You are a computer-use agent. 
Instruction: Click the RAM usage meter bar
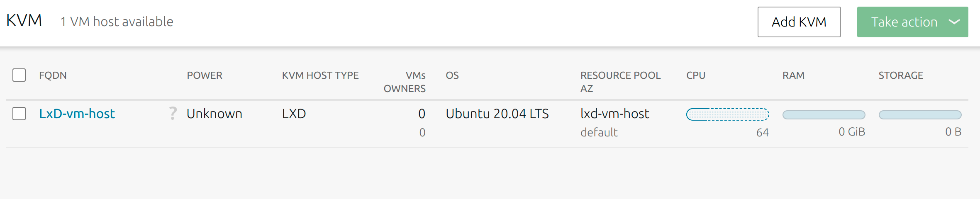pyautogui.click(x=824, y=115)
